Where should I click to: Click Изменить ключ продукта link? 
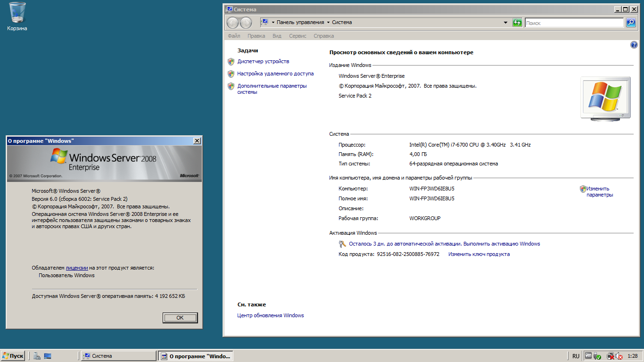pos(479,254)
